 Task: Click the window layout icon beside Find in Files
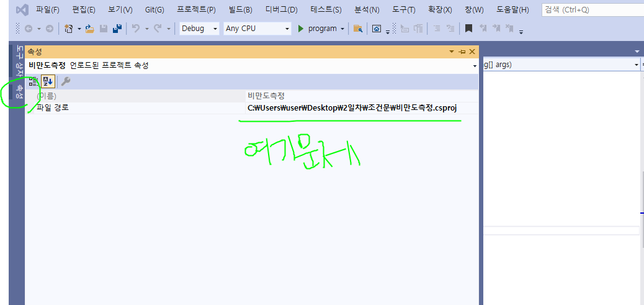[x=376, y=29]
